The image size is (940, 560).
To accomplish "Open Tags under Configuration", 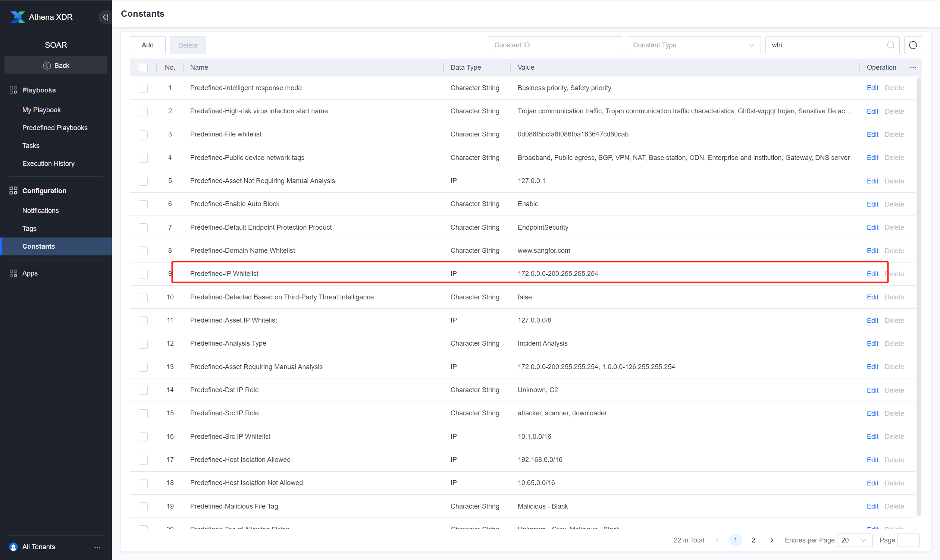I will 29,228.
